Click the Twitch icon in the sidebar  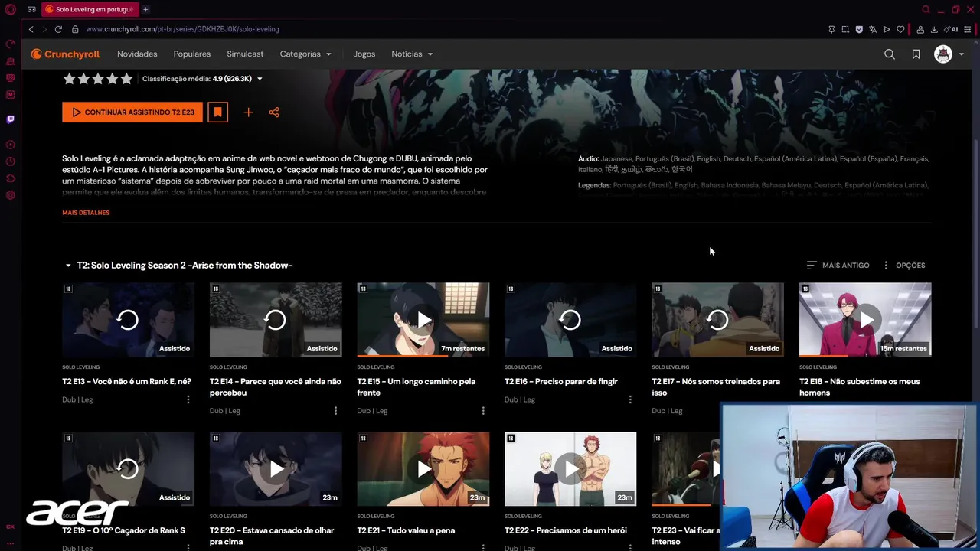10,119
